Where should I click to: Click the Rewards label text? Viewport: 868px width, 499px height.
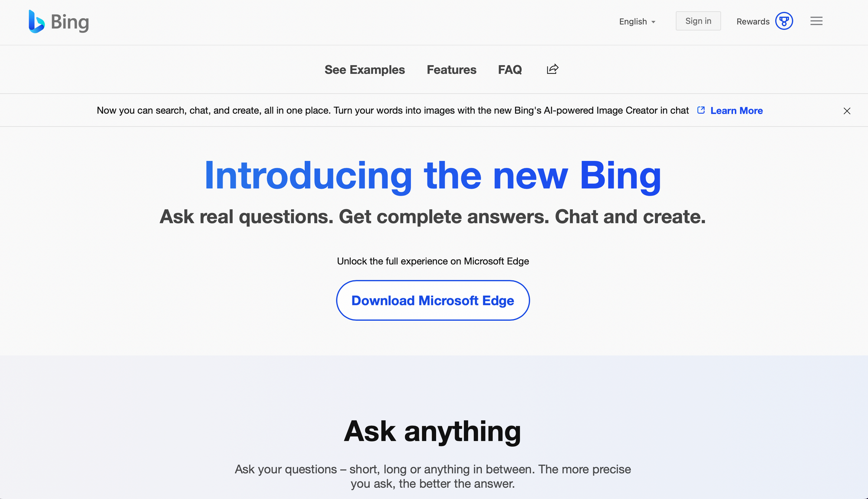[753, 21]
